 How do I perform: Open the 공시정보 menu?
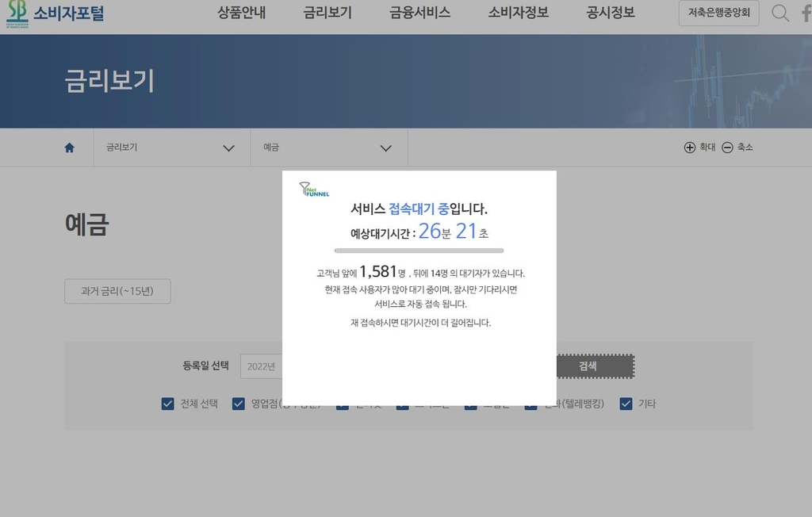click(611, 13)
